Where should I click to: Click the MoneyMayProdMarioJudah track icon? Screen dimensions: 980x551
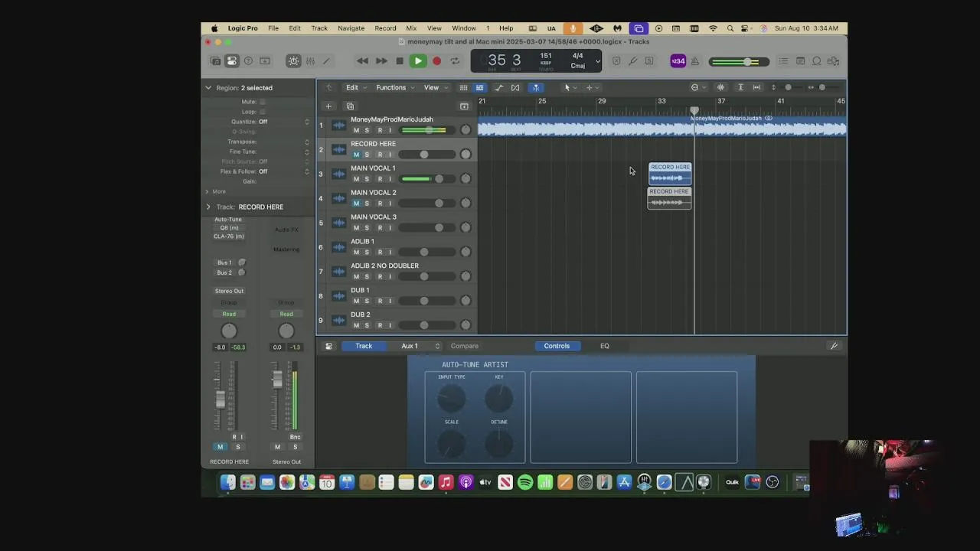(x=338, y=126)
